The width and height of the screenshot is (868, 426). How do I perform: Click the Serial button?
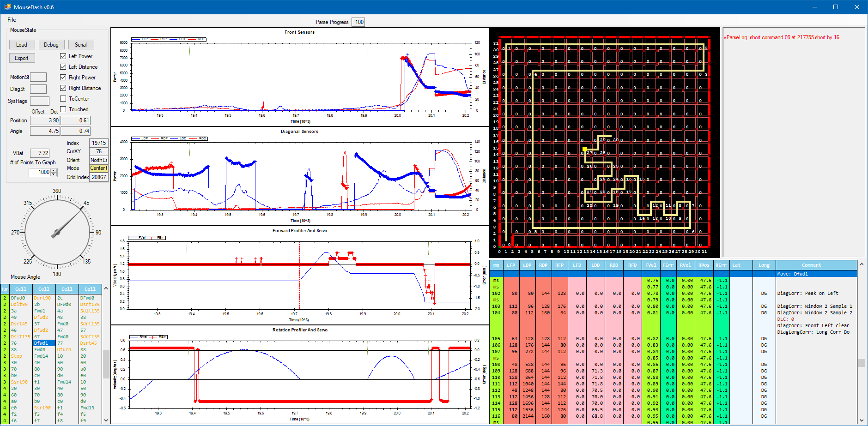coord(81,45)
